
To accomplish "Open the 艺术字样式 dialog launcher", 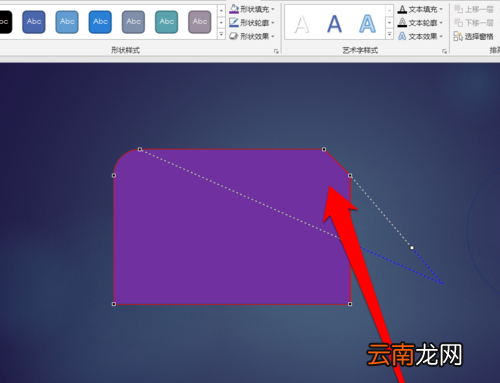I will pos(444,51).
